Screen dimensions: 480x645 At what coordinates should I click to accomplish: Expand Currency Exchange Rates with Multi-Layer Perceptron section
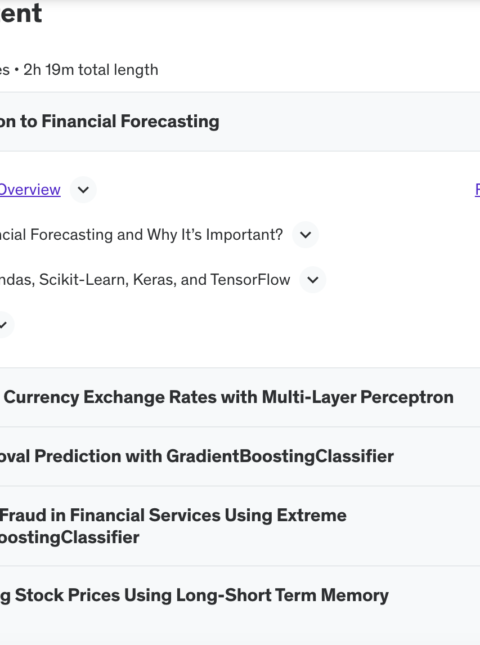click(240, 397)
